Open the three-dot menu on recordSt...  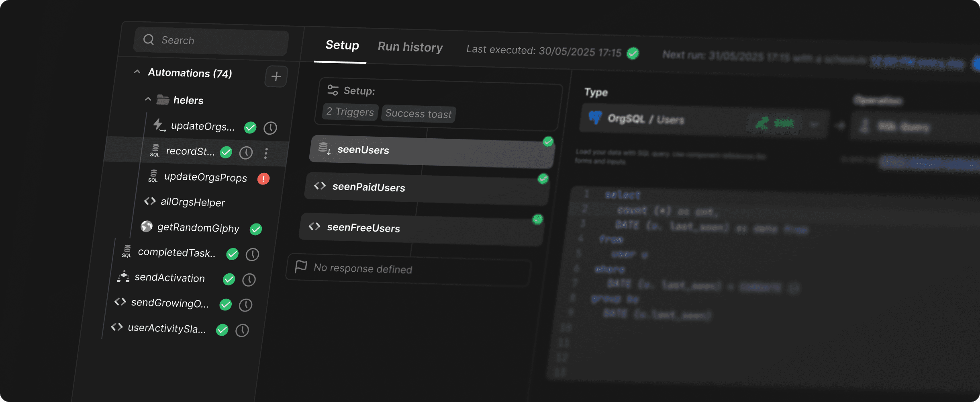pyautogui.click(x=266, y=153)
